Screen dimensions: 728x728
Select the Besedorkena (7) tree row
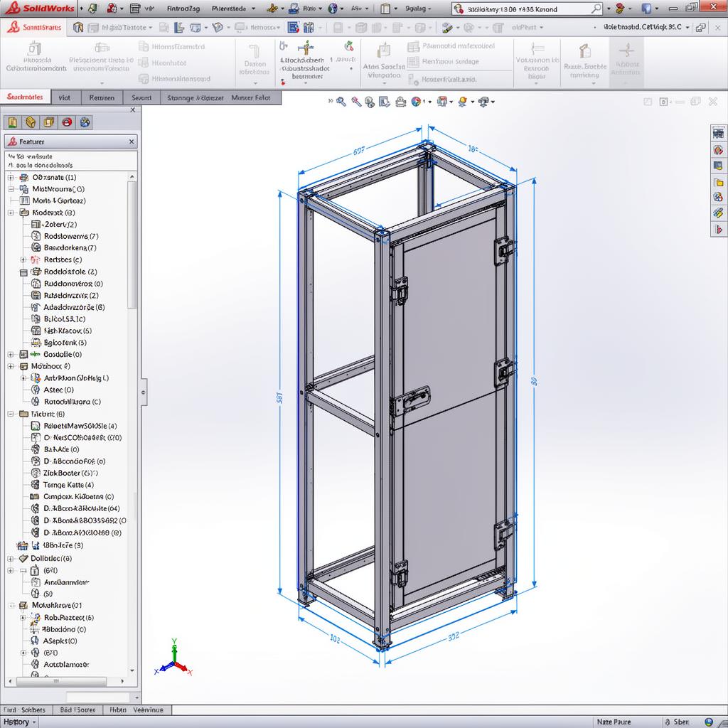pos(64,248)
